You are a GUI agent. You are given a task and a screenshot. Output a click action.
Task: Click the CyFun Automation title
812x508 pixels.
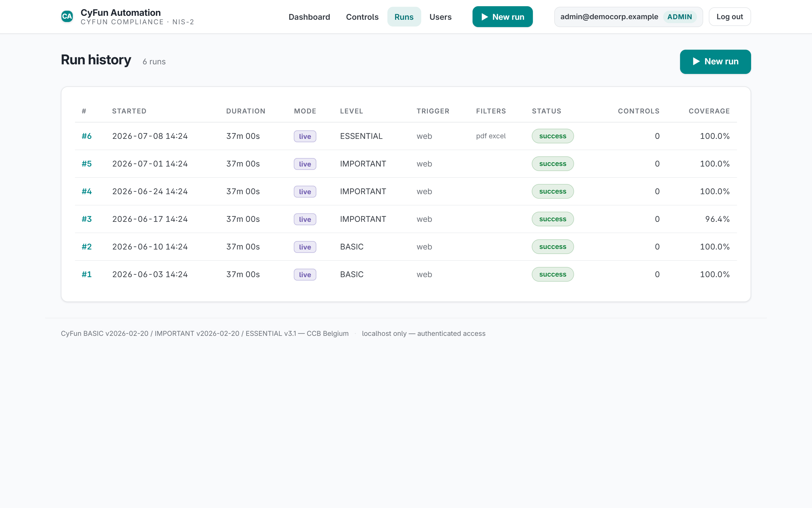tap(120, 12)
